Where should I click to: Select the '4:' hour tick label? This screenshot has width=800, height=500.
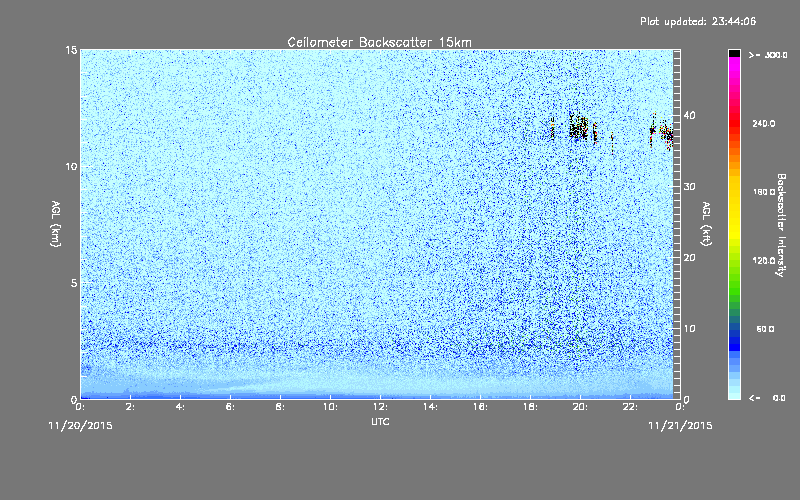180,407
